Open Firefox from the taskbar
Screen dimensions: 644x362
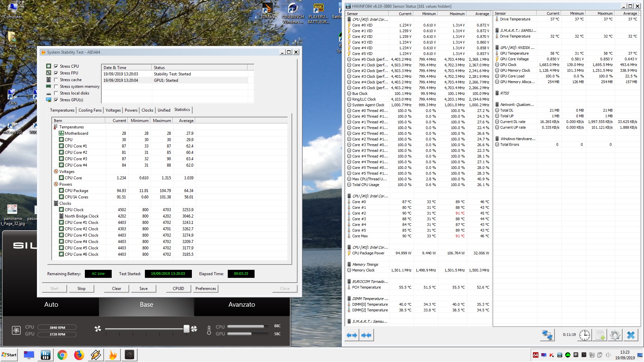point(79,355)
